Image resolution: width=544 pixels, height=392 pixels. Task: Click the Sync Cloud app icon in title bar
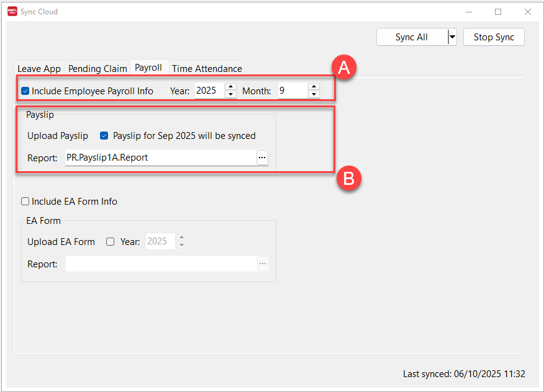(12, 11)
